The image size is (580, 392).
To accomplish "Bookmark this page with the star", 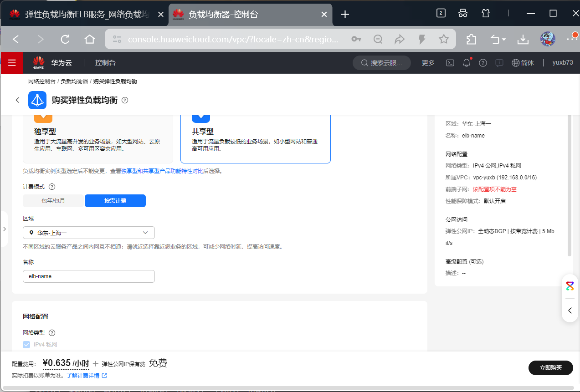I will 444,39.
